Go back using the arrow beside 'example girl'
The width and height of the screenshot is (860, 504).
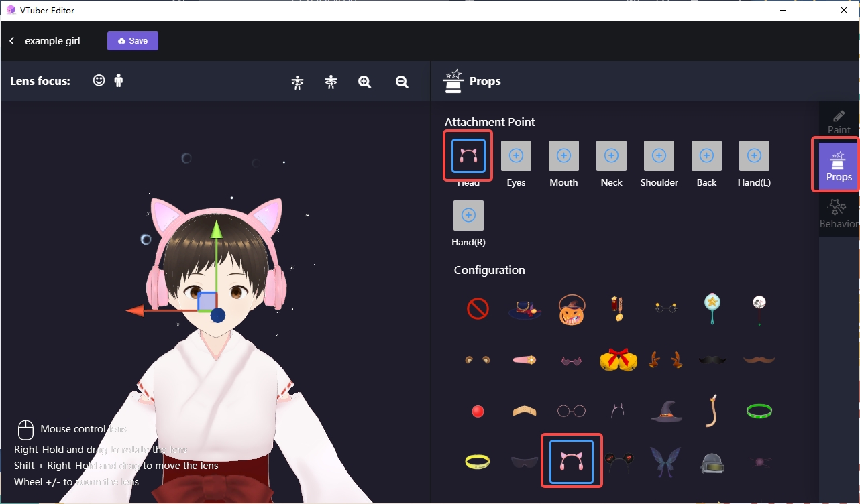(x=11, y=40)
